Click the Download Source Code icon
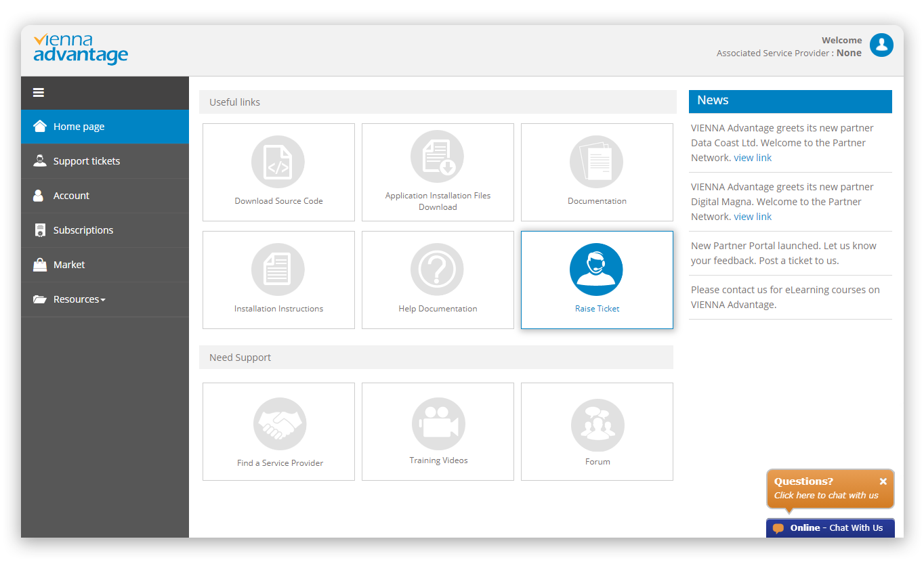Image resolution: width=924 pixels, height=562 pixels. (278, 162)
